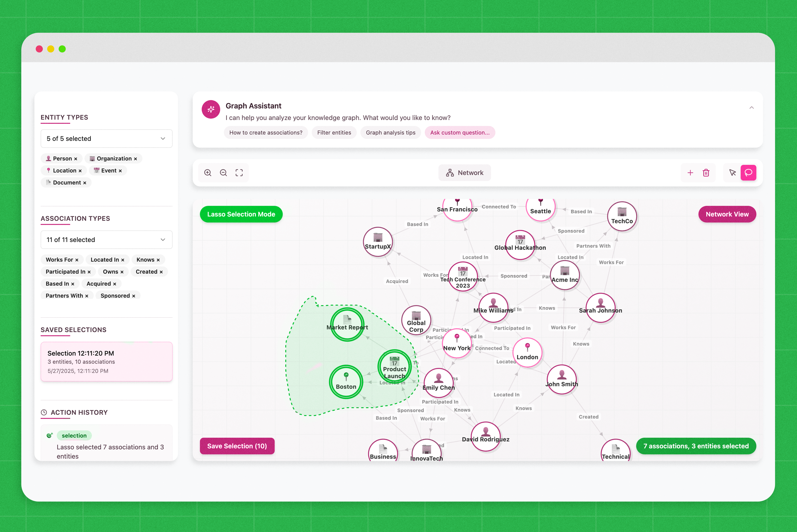
Task: Click the selection tag in Action History
Action: pyautogui.click(x=74, y=436)
